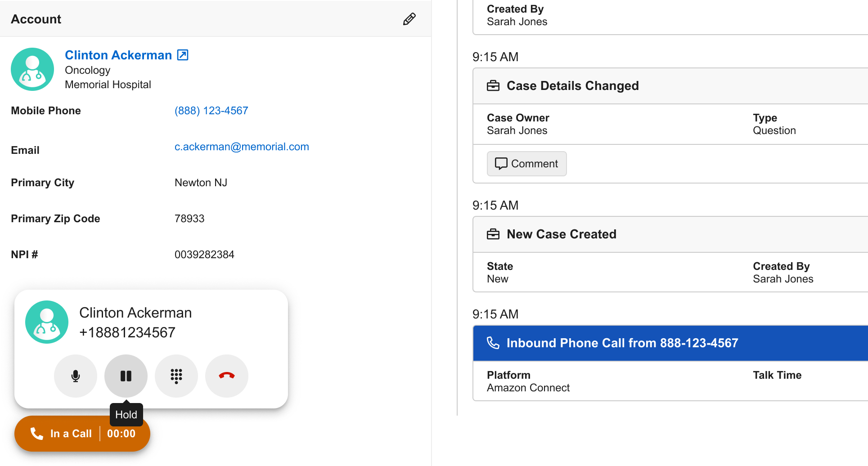Select the Inbound Phone Call timeline header
The height and width of the screenshot is (466, 868).
(x=670, y=343)
